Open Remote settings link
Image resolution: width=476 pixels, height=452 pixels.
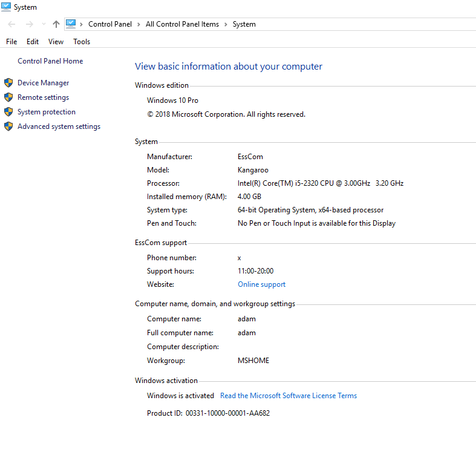(x=43, y=97)
